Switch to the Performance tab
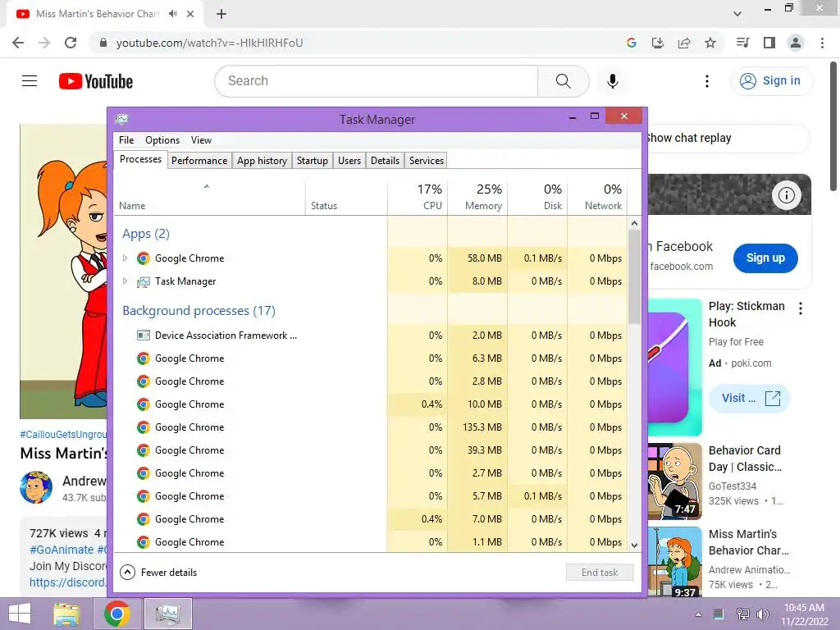The width and height of the screenshot is (840, 630). (x=199, y=161)
